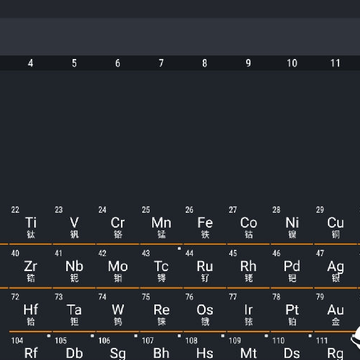Tap the Bh bohrium element cell
360x360 pixels.
161,347
